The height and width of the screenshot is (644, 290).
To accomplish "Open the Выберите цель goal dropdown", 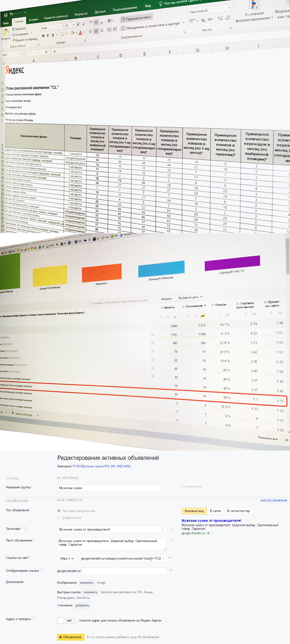I will coord(191,298).
